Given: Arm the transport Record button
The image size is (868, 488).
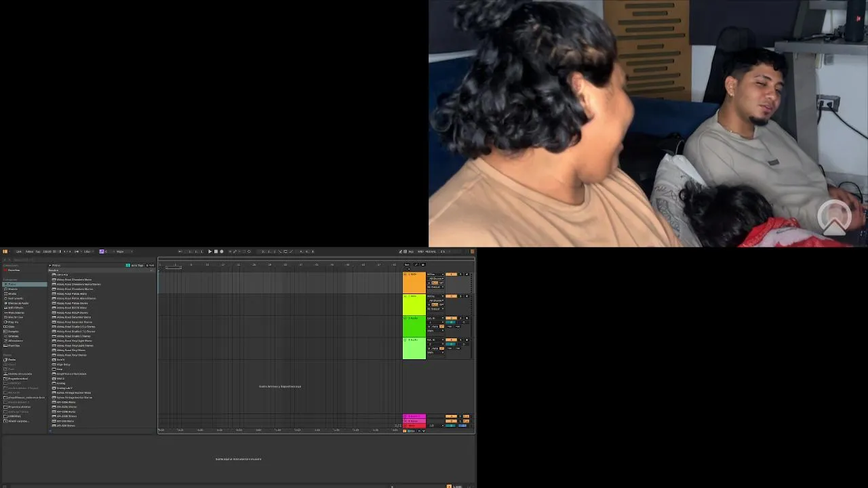Looking at the screenshot, I should pos(222,251).
